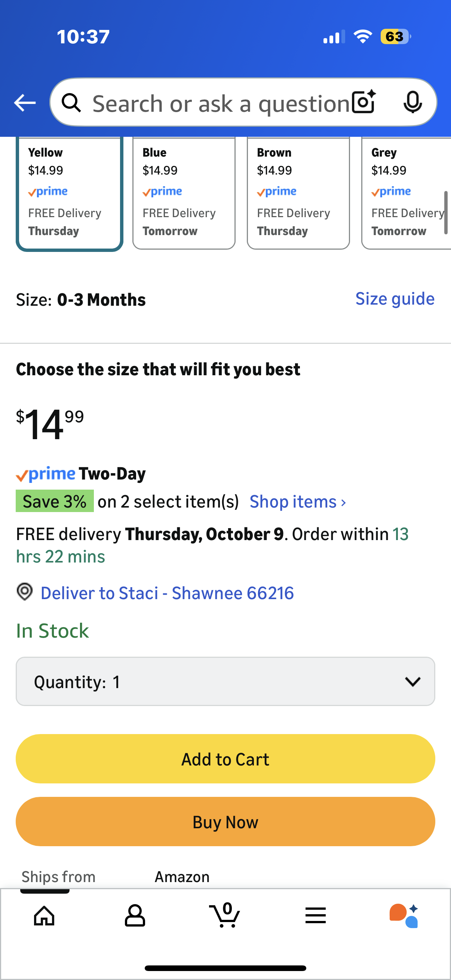Image resolution: width=451 pixels, height=980 pixels.
Task: Open the shopping cart icon
Action: tap(225, 915)
